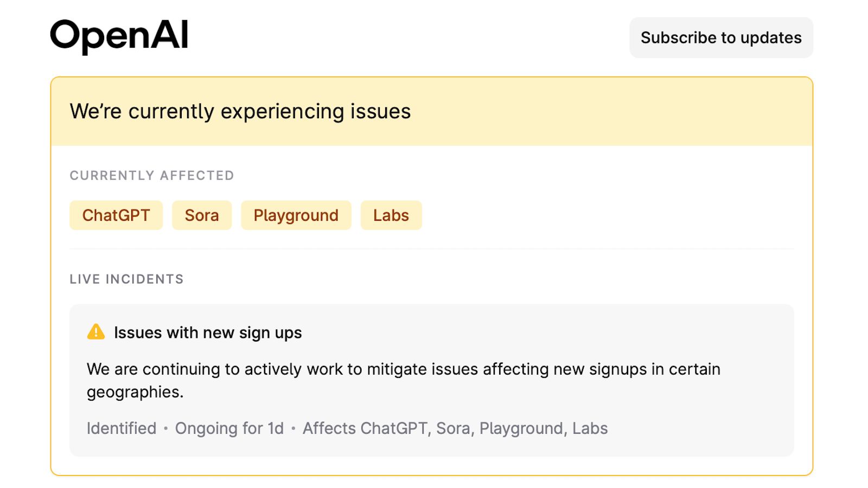
Task: Expand the new sign ups incident card
Action: [x=431, y=378]
